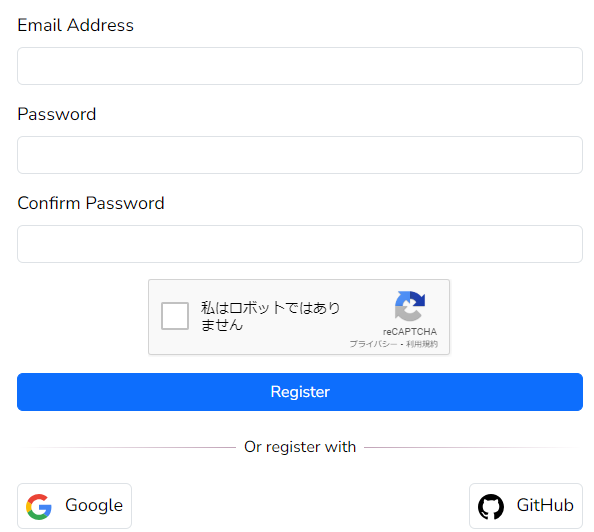Screen dimensions: 594x532
Task: Open the reCAPTCHA 利用規約 link
Action: pyautogui.click(x=422, y=344)
